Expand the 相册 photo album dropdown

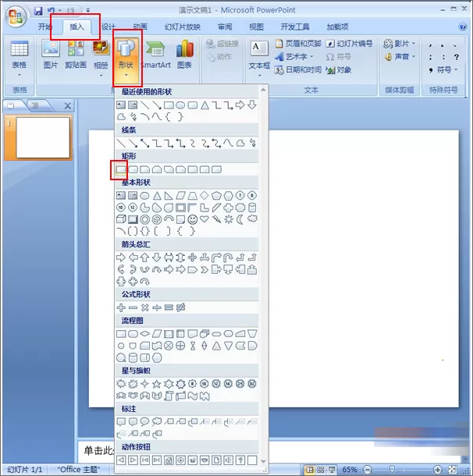[x=101, y=75]
